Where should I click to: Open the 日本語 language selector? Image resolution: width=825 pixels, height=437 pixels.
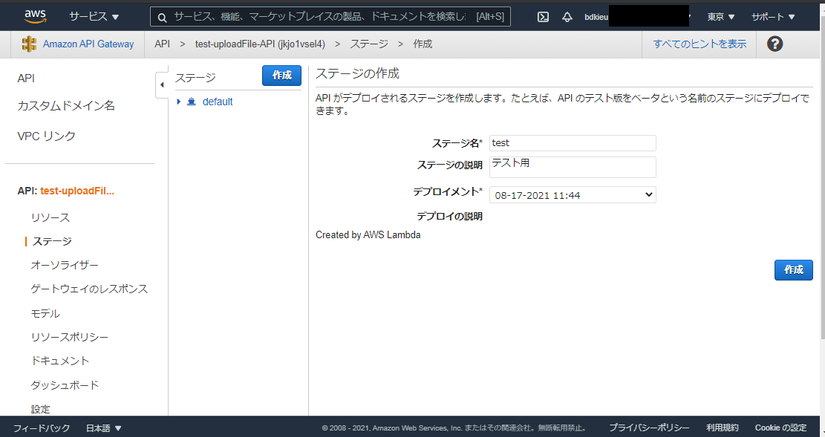point(104,428)
